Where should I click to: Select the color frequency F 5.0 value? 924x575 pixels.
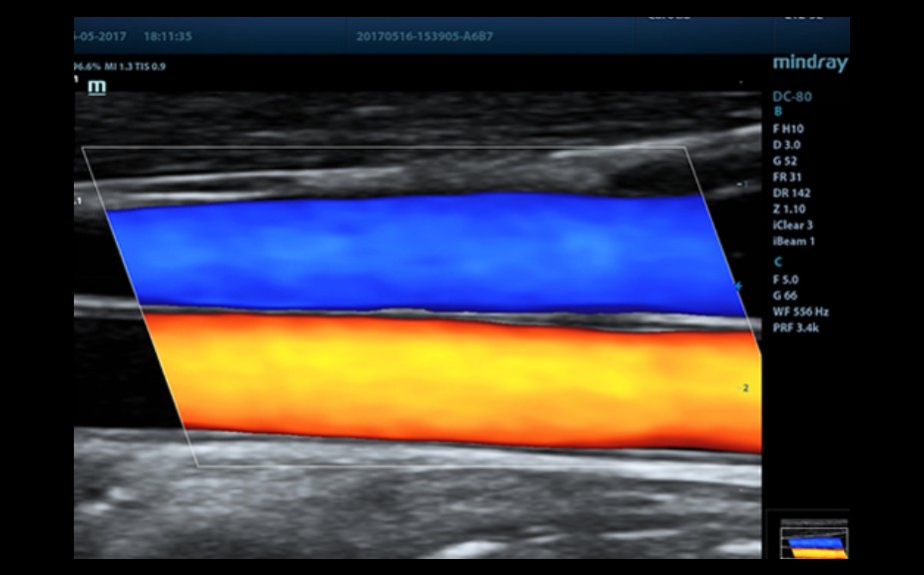coord(785,280)
